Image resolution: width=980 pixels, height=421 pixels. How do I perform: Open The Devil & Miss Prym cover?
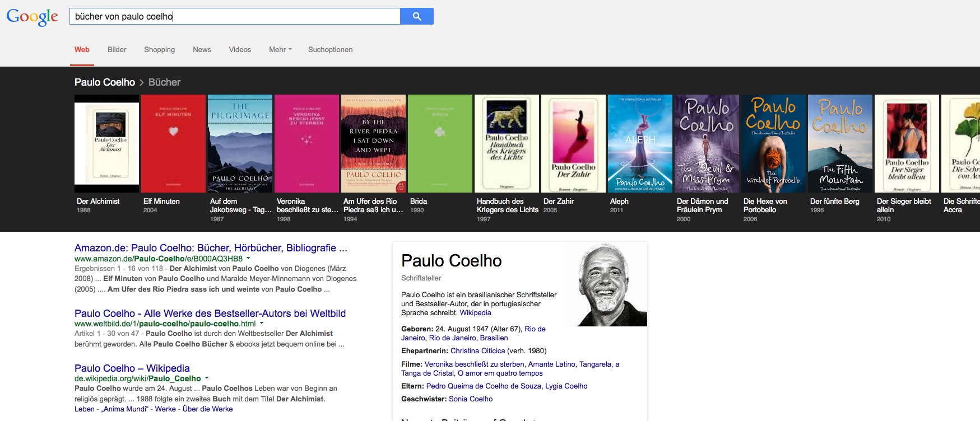click(707, 143)
